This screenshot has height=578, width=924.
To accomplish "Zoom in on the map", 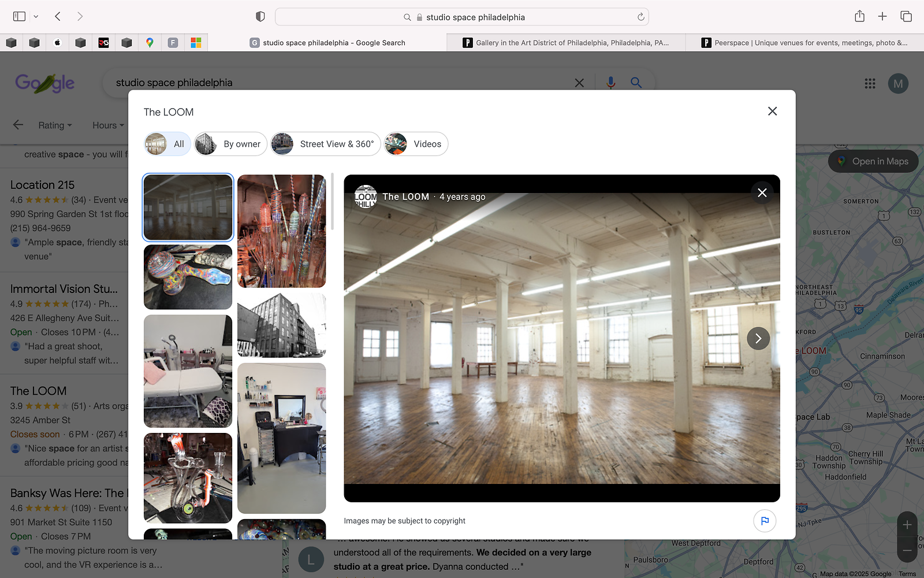I will (907, 525).
